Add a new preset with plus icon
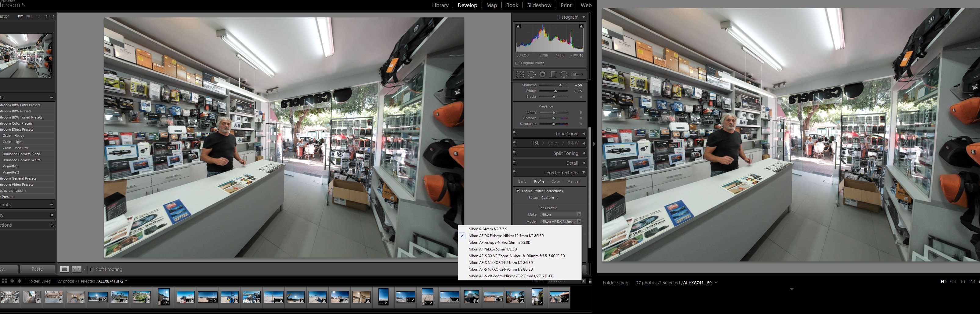This screenshot has width=980, height=314. (x=52, y=97)
